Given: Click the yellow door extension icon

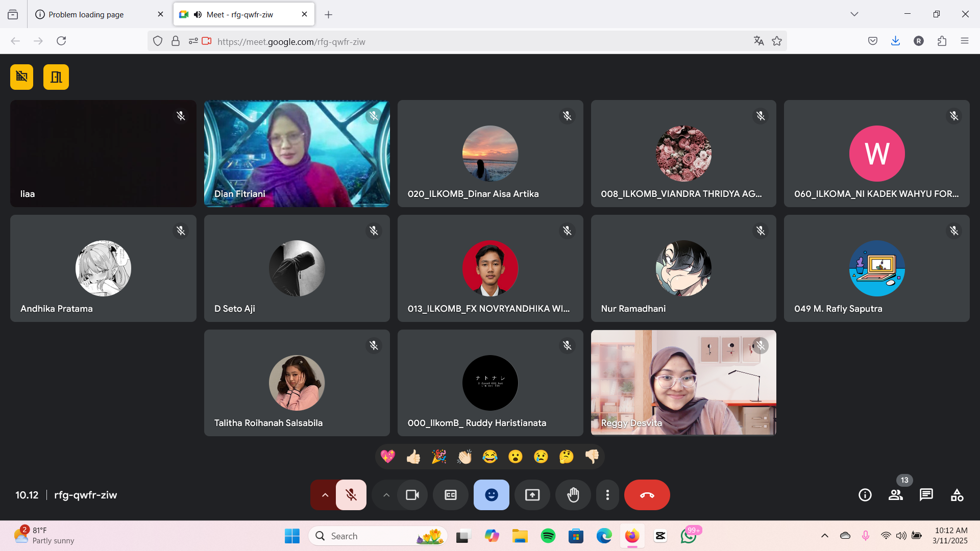Looking at the screenshot, I should click(x=56, y=77).
